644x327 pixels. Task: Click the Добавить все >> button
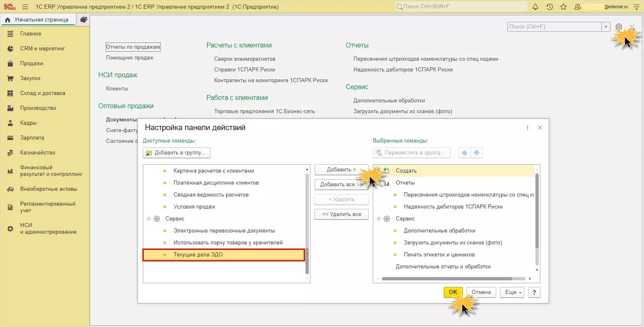341,185
